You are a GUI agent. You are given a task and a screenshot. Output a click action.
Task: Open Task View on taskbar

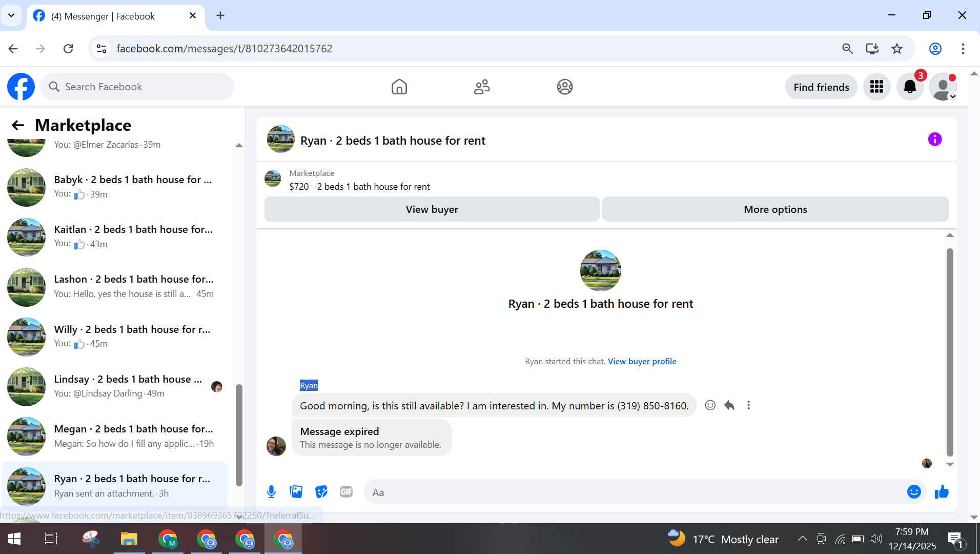51,539
